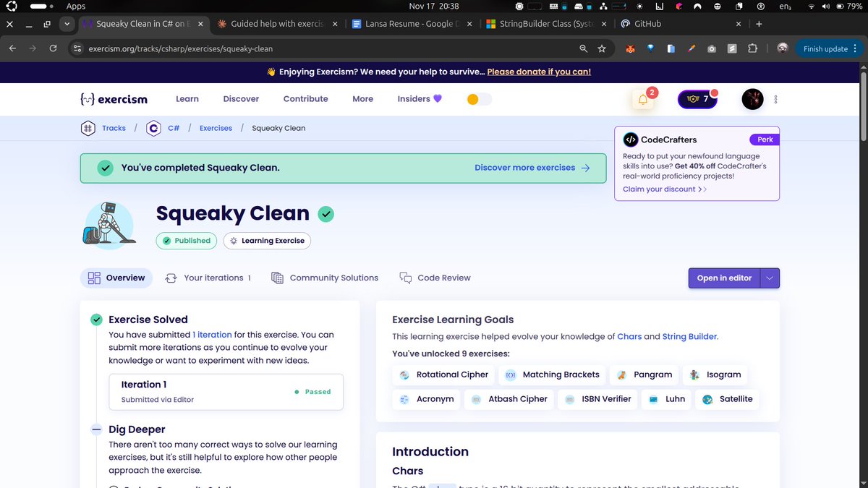The height and width of the screenshot is (488, 868).
Task: Select the Rotational Cipher exercise
Action: tap(443, 374)
